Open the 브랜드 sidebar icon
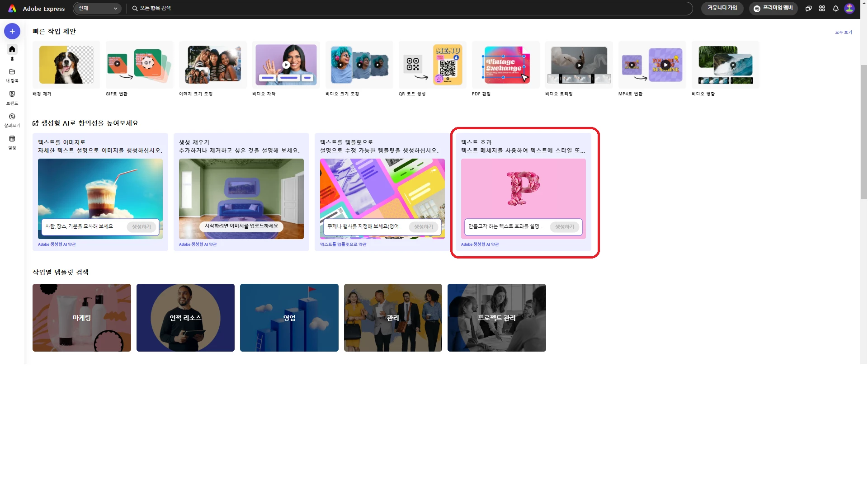The image size is (868, 489). 12,94
